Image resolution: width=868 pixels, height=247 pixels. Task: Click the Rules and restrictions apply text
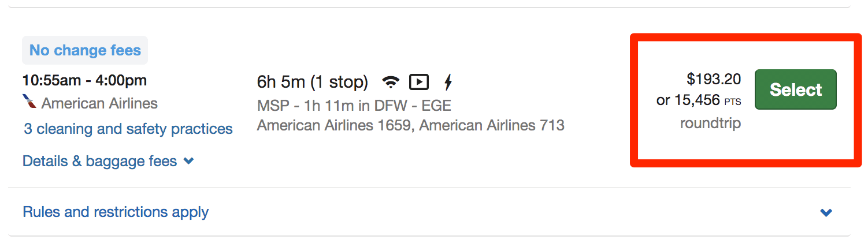[x=116, y=212]
